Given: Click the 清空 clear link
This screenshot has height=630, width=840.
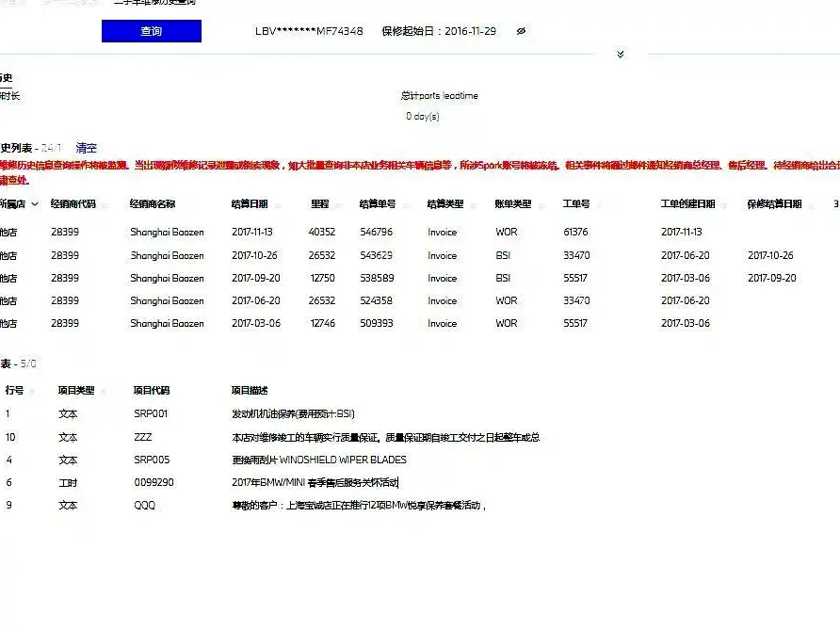Looking at the screenshot, I should tap(87, 148).
